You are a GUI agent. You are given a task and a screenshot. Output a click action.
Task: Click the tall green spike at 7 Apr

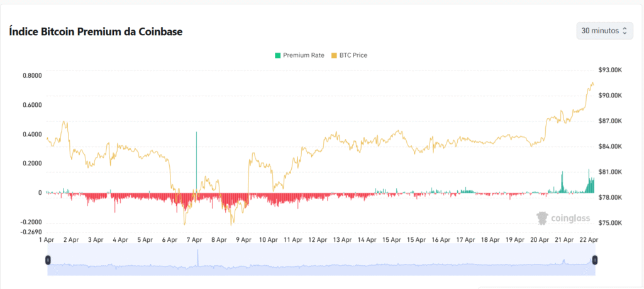(196, 162)
